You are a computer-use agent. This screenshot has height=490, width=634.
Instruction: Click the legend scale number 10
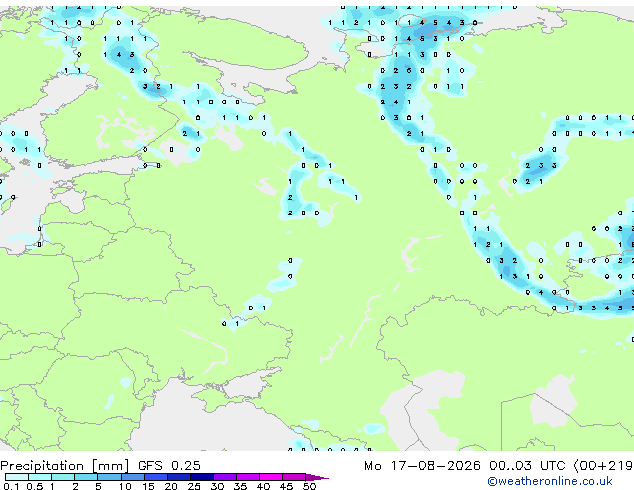pos(125,486)
